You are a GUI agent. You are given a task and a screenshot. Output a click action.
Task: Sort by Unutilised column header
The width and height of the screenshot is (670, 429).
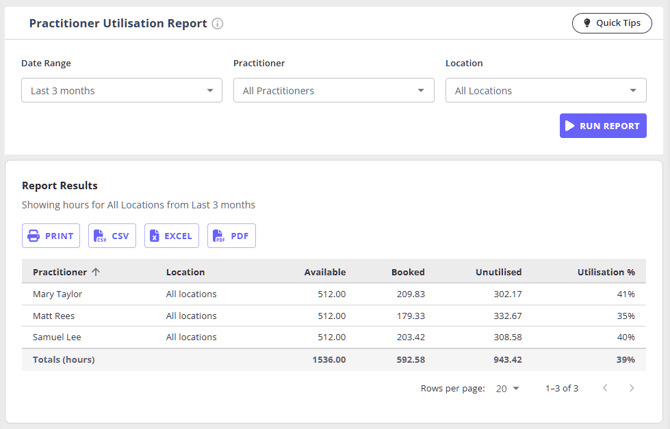click(498, 272)
